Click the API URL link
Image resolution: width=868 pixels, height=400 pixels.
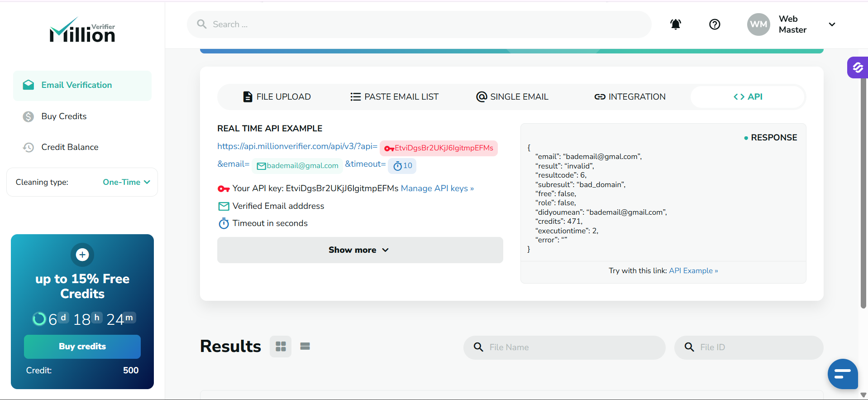[x=297, y=146]
